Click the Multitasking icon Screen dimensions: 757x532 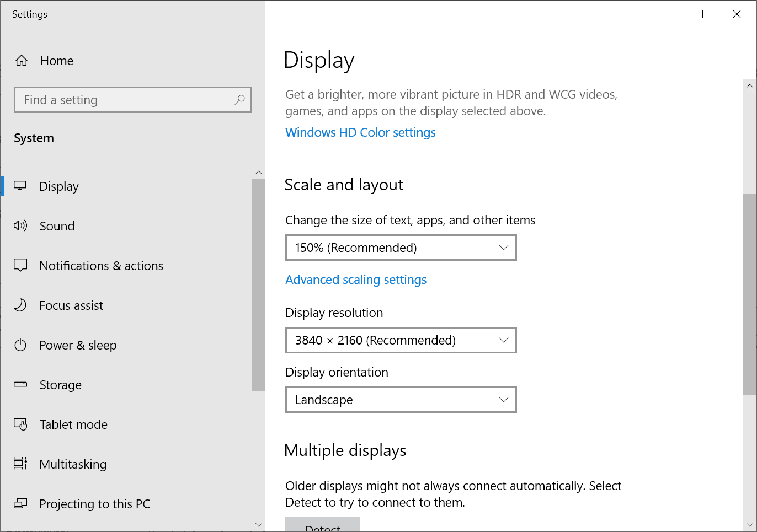point(20,464)
